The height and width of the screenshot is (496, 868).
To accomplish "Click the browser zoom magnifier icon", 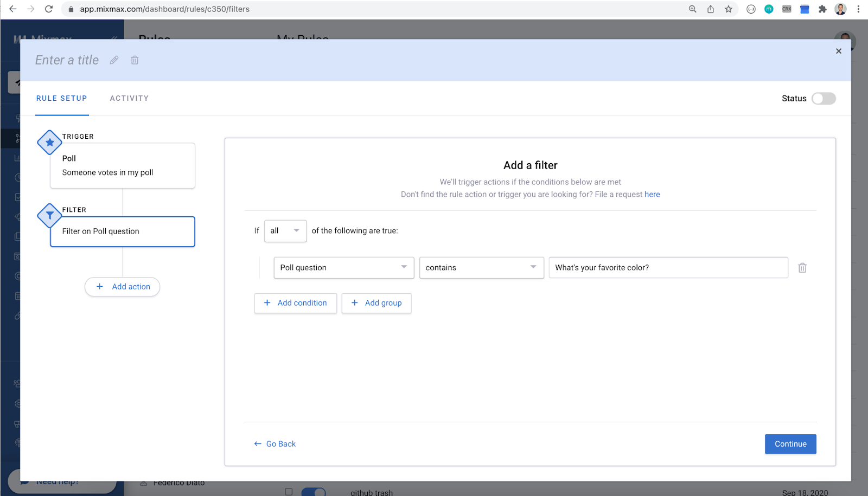I will [693, 9].
